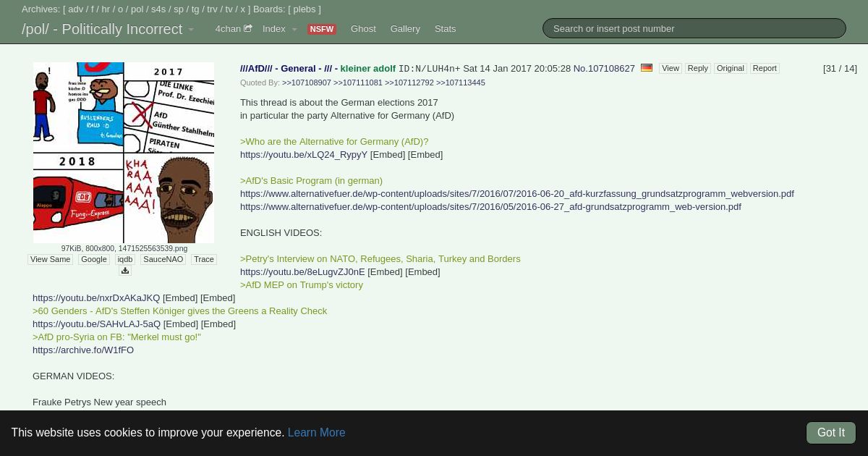Click the download icon below image buttons

124,271
